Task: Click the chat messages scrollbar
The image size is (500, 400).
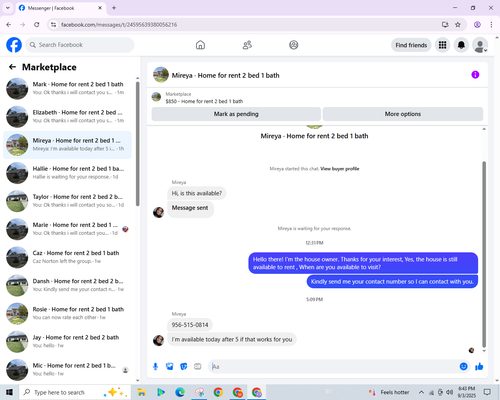Action: [x=484, y=254]
